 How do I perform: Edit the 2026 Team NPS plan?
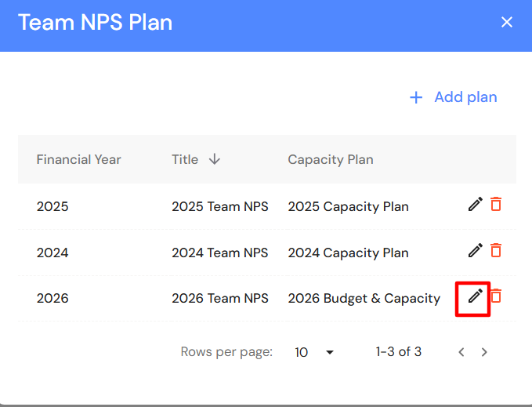(475, 296)
